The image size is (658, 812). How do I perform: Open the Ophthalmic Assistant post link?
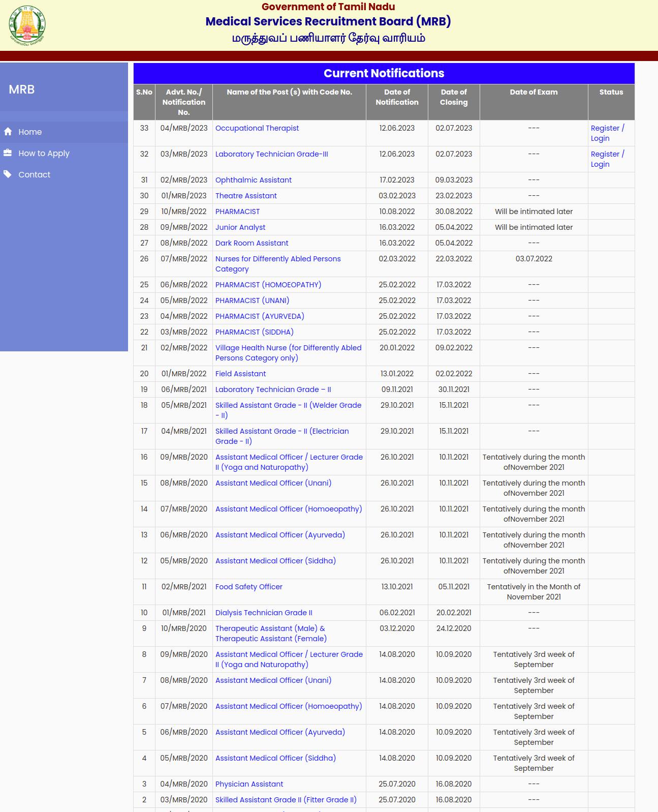coord(254,180)
